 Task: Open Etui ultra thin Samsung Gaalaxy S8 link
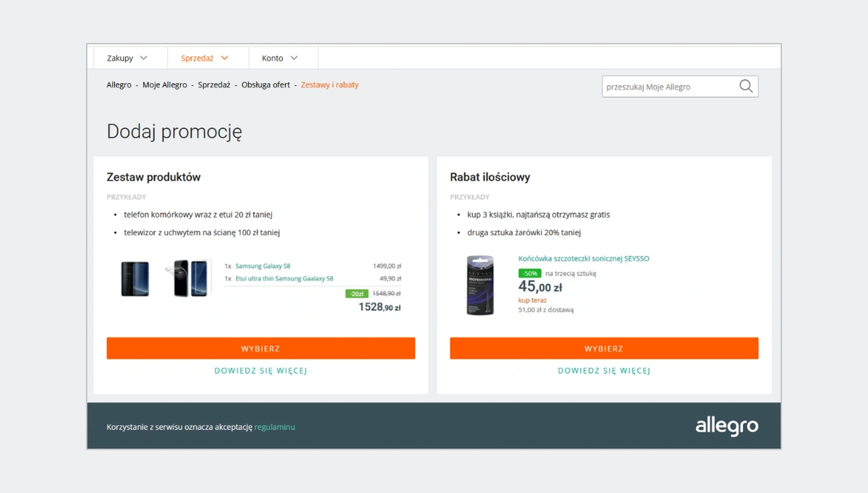point(284,278)
